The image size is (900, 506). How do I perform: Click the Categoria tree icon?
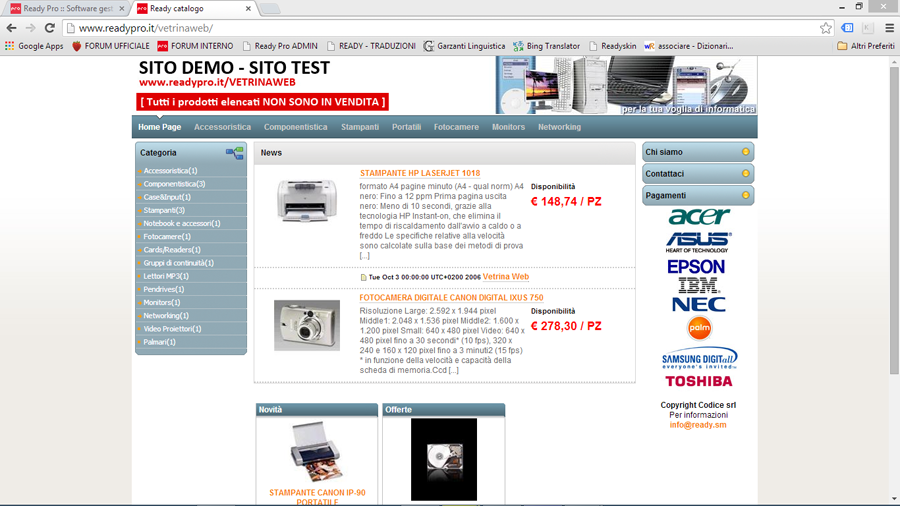(234, 153)
